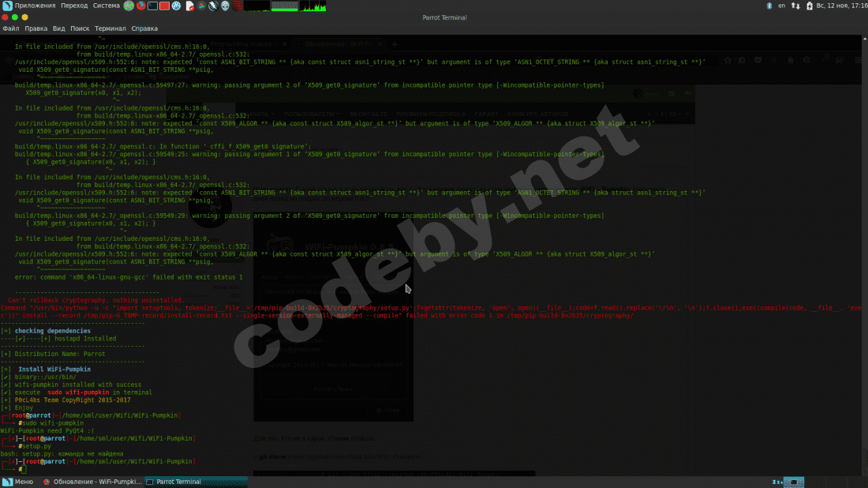
Task: Open the Система panel menu
Action: click(x=107, y=6)
